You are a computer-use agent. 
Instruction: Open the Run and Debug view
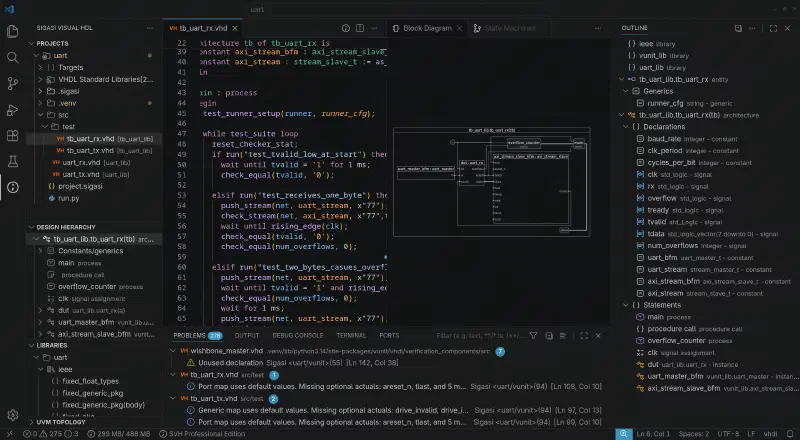point(12,110)
